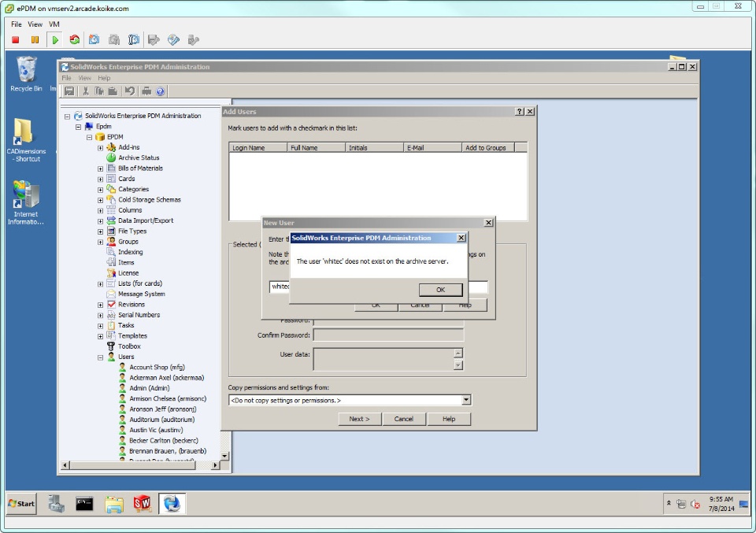Click OK in the user-not-exist message box
The width and height of the screenshot is (756, 533).
point(441,290)
